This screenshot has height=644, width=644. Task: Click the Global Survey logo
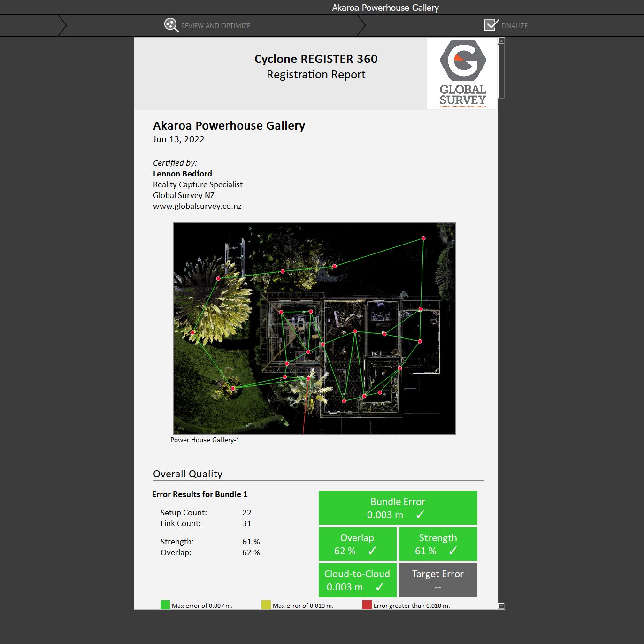[462, 74]
